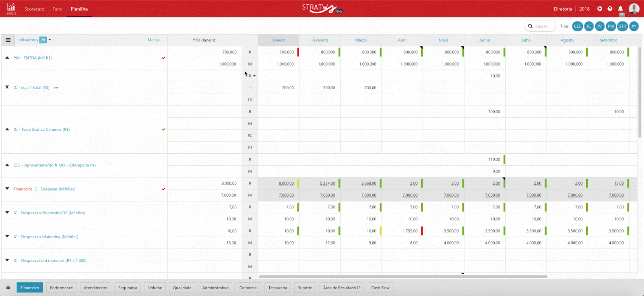Click the Mensal periodicity link

click(154, 40)
